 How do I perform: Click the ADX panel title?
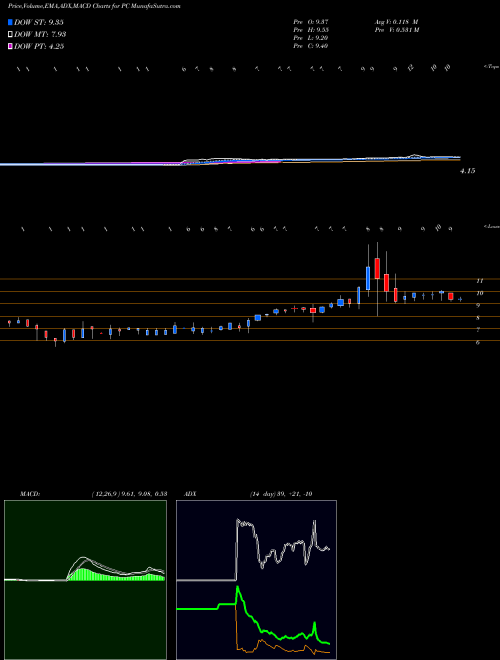[x=191, y=494]
